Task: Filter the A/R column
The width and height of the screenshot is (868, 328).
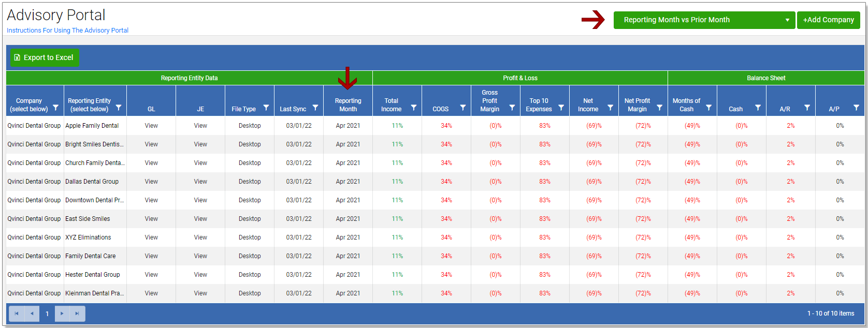Action: pyautogui.click(x=807, y=108)
